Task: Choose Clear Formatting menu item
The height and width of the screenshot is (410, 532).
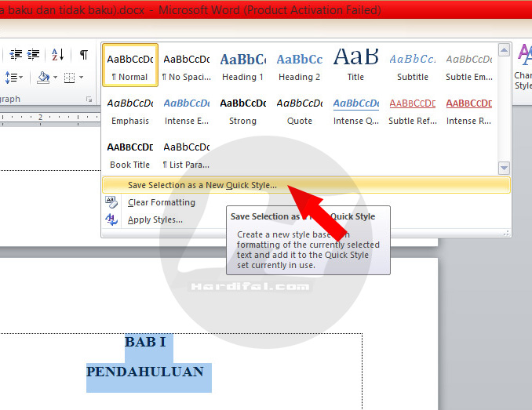Action: [x=306, y=202]
